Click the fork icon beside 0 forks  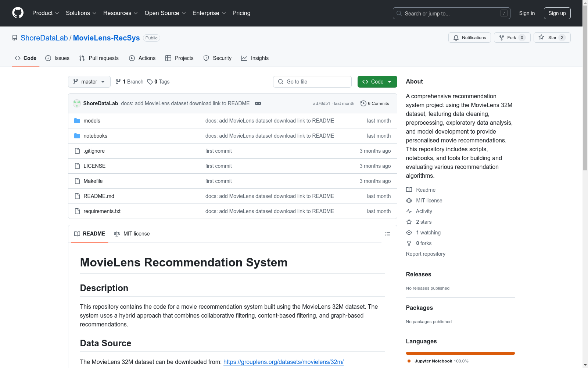409,243
